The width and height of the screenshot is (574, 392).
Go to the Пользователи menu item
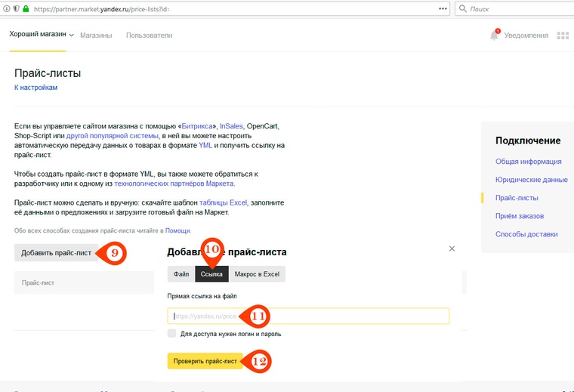pos(149,35)
